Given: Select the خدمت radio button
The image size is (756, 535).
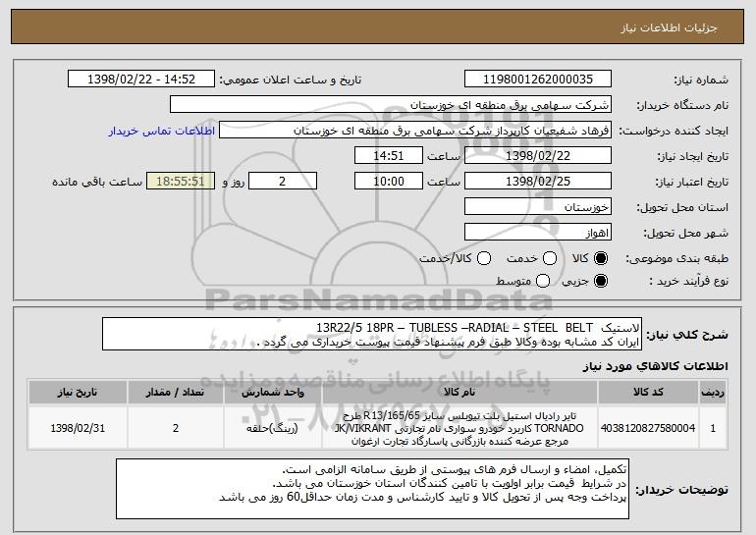Looking at the screenshot, I should tap(550, 258).
